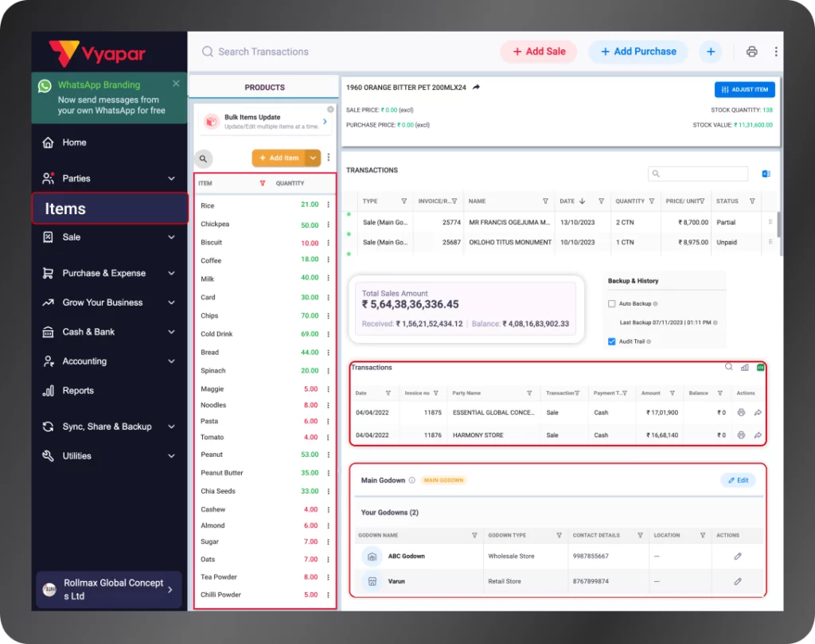
Task: Click the blue plus icon in the top bar
Action: point(710,51)
